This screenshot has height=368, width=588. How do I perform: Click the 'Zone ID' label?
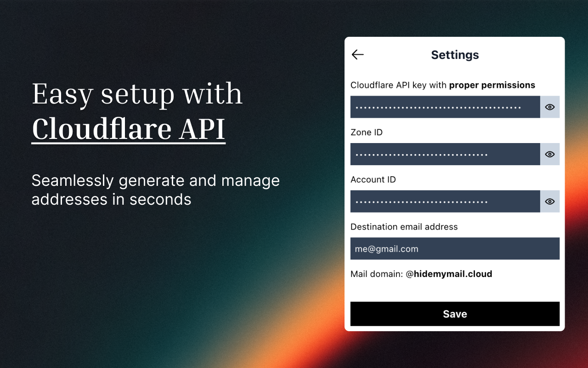pyautogui.click(x=367, y=132)
